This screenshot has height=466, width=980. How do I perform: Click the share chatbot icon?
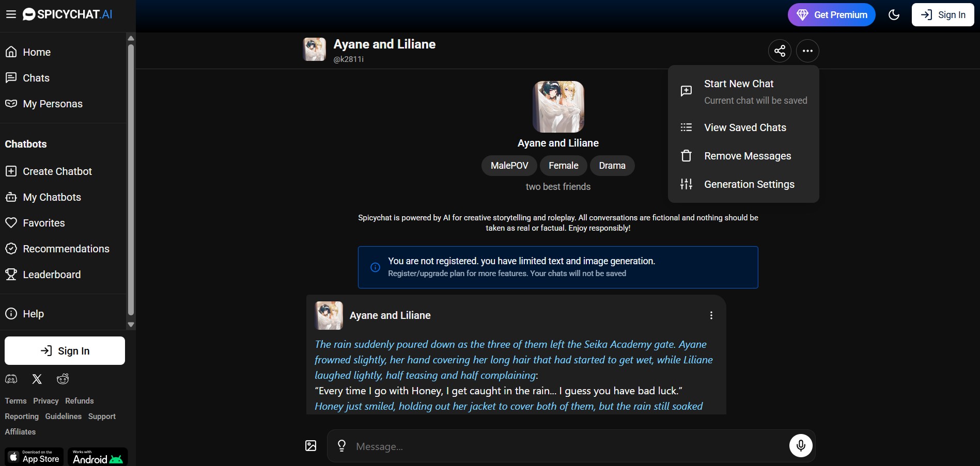click(x=780, y=51)
